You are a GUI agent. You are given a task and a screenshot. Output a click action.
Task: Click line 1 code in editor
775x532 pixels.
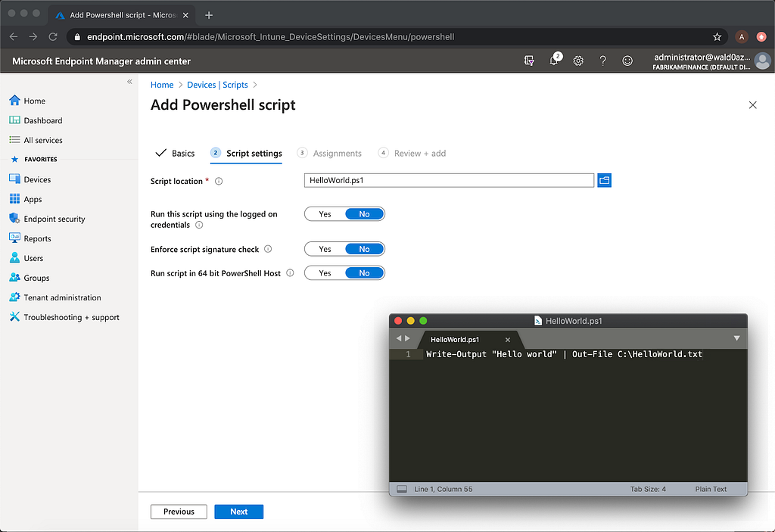click(x=564, y=354)
